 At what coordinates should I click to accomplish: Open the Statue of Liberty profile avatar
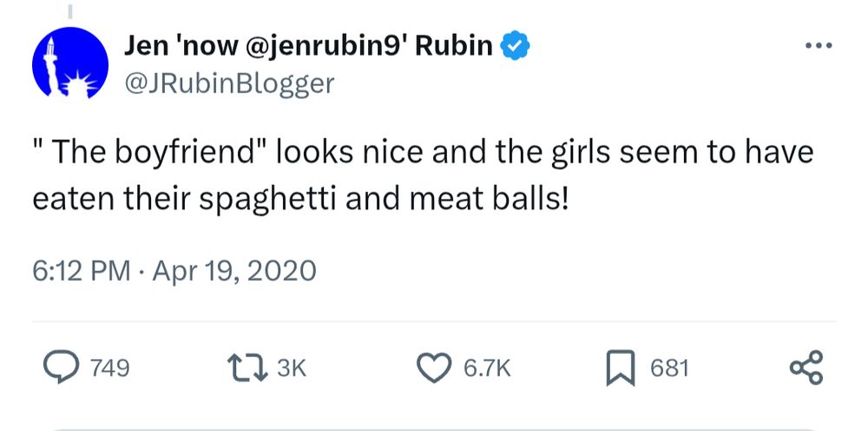tap(69, 67)
